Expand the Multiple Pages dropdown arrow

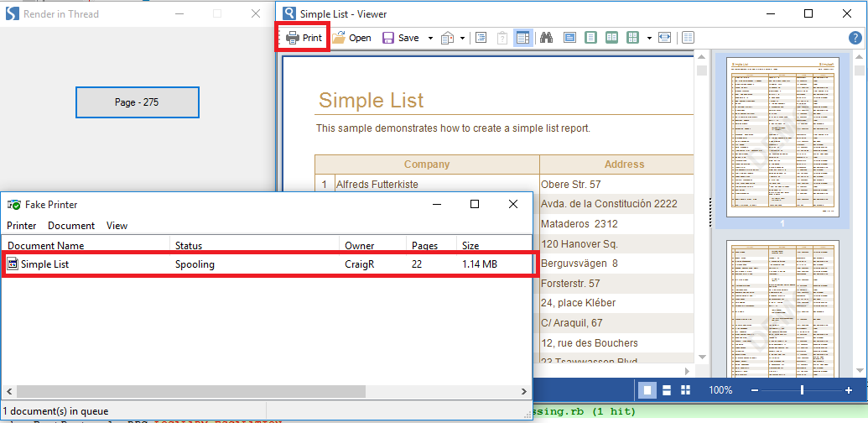tap(649, 39)
